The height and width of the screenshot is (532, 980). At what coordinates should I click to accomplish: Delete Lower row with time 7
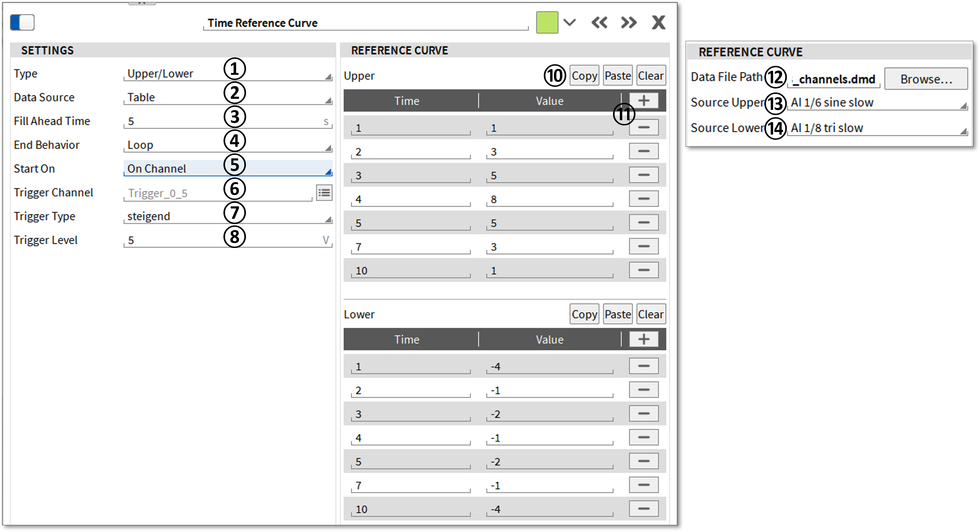(x=644, y=485)
